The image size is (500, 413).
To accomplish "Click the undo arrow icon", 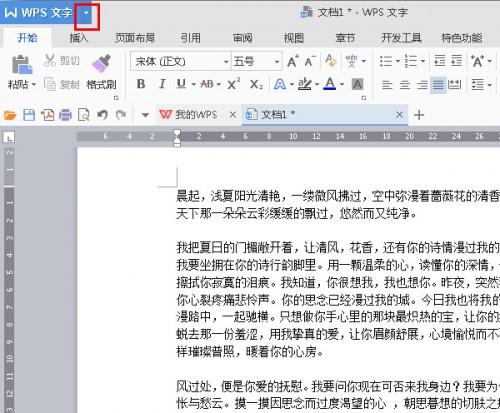I will point(102,115).
